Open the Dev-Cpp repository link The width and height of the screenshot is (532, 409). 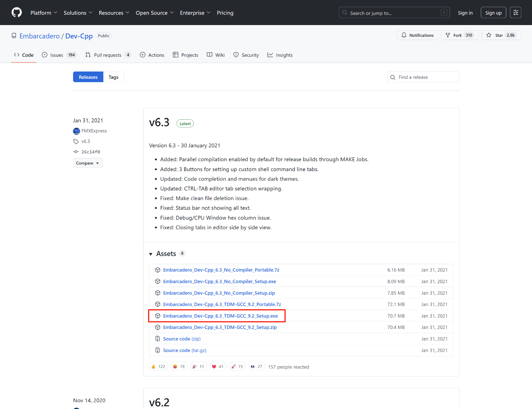(79, 36)
